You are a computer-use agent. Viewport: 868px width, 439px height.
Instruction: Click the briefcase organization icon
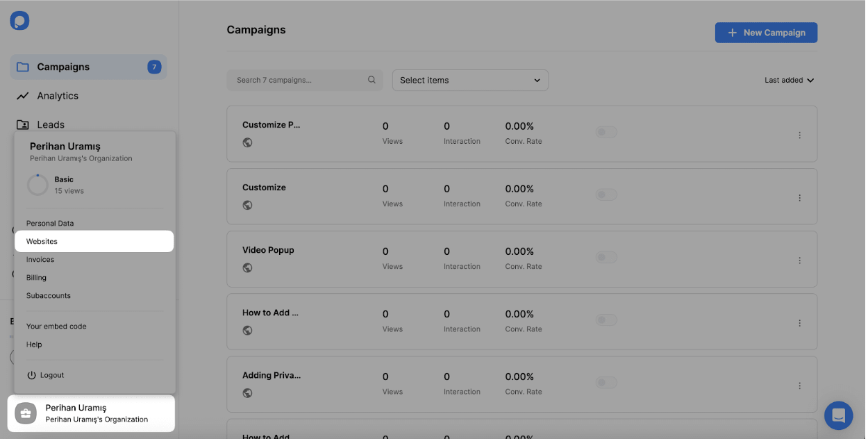click(26, 413)
